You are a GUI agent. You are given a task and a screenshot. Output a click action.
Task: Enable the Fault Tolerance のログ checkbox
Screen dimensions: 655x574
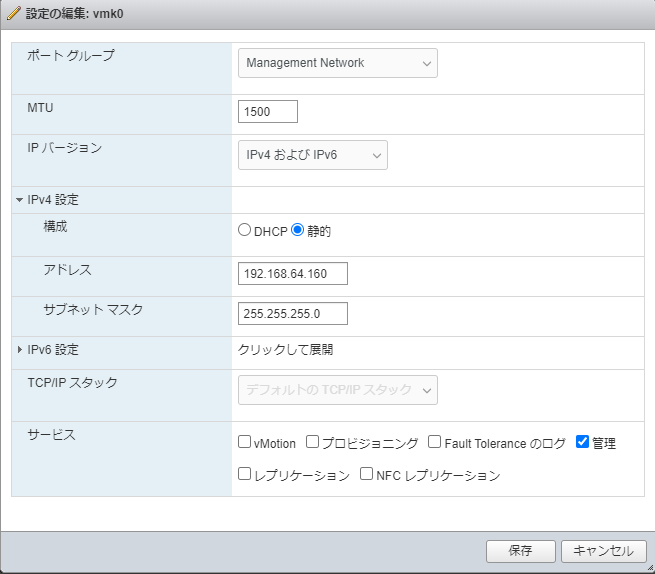(435, 442)
